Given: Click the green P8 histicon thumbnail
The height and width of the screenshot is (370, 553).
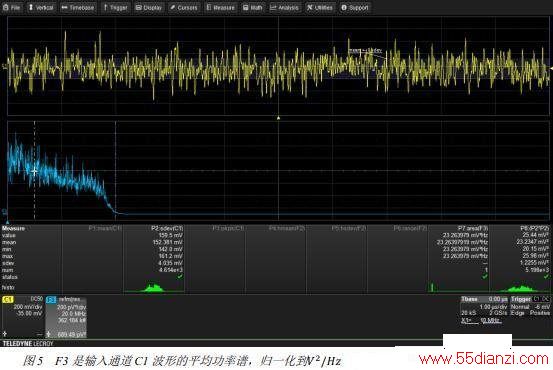Looking at the screenshot, I should pos(521,287).
